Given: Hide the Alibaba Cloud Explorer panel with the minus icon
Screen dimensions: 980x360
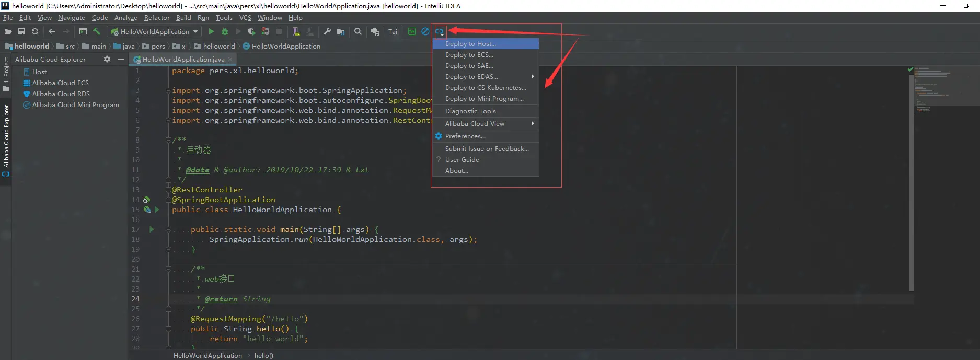Looking at the screenshot, I should pos(121,59).
